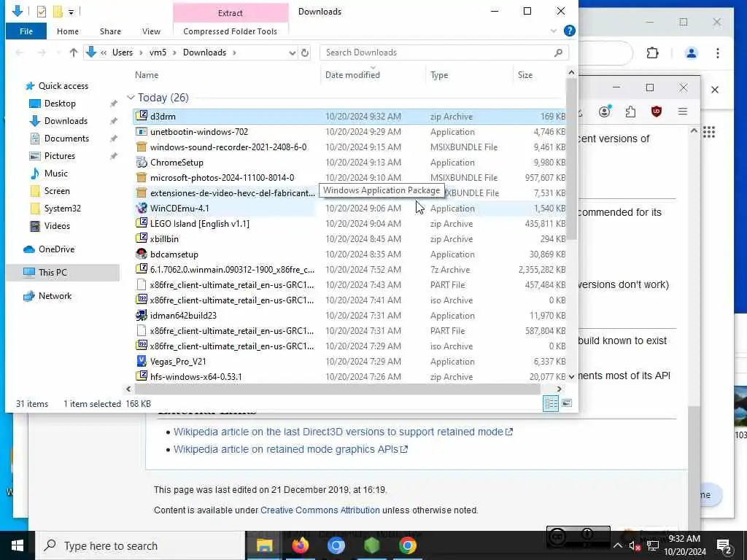
Task: Click the vertical scrollbar in file list
Action: tap(571, 160)
